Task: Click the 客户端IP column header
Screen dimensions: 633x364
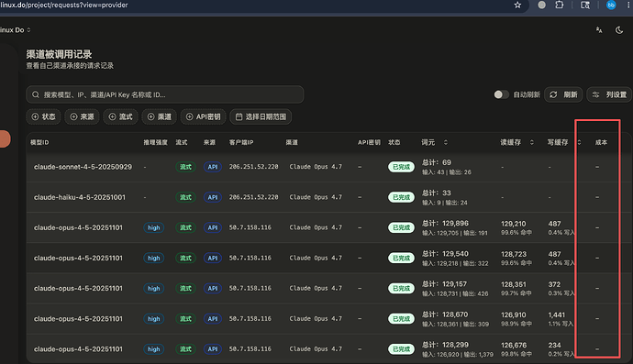Action: click(241, 142)
